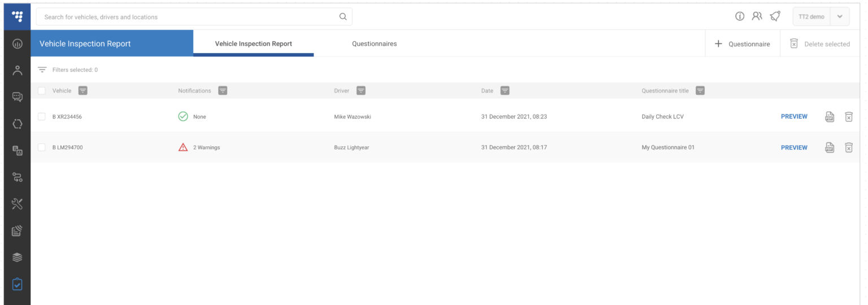This screenshot has width=868, height=305.
Task: Click the TomTom logo at top-left
Action: [x=18, y=16]
